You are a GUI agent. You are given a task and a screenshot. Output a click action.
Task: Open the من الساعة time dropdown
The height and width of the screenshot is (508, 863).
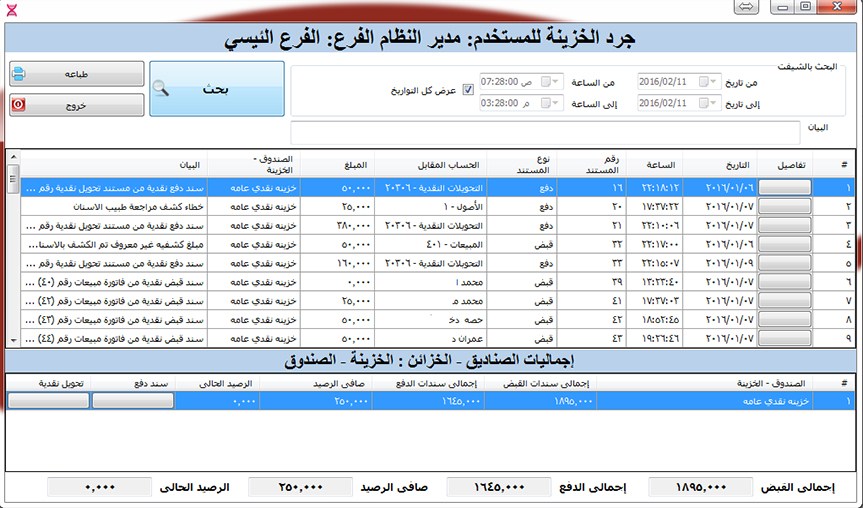pyautogui.click(x=553, y=81)
